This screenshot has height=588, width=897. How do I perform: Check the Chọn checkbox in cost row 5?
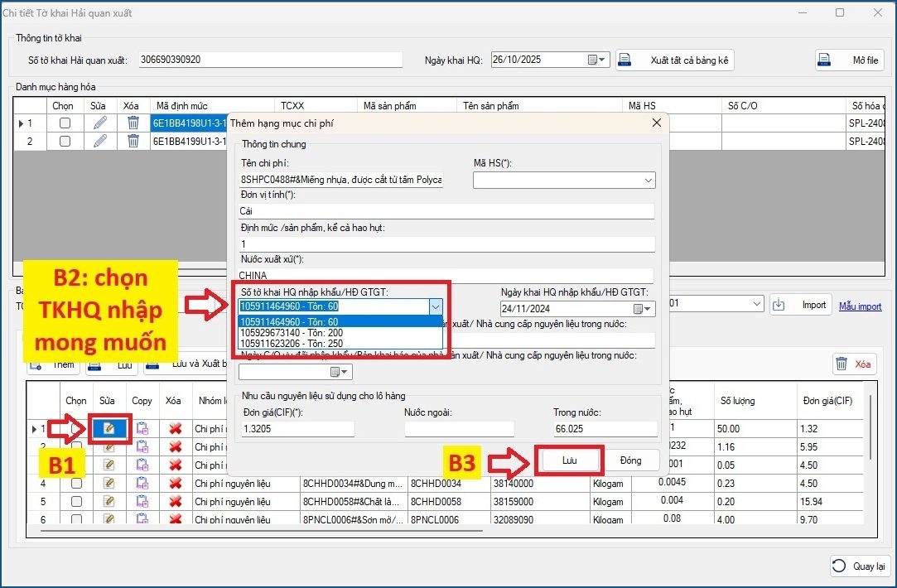(x=76, y=501)
